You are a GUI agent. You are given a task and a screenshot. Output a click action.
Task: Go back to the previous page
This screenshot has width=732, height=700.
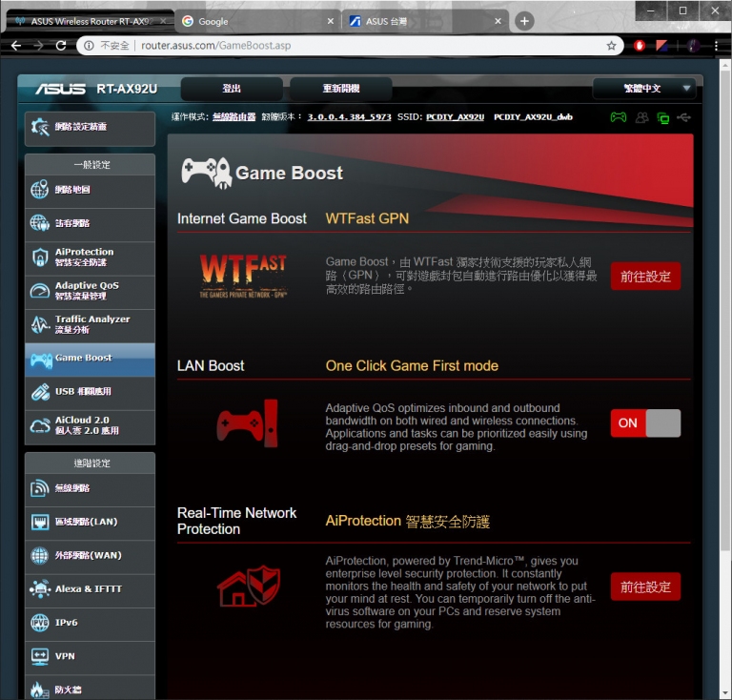(x=16, y=46)
